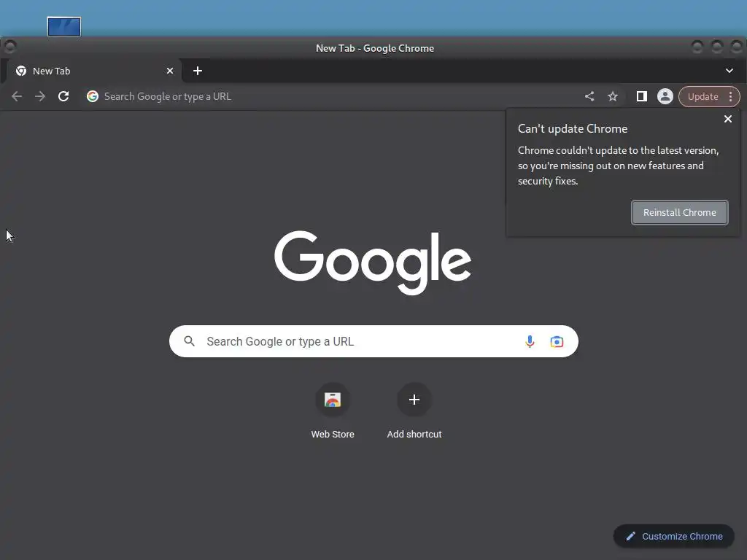Share this page via share icon
747x560 pixels.
589,97
